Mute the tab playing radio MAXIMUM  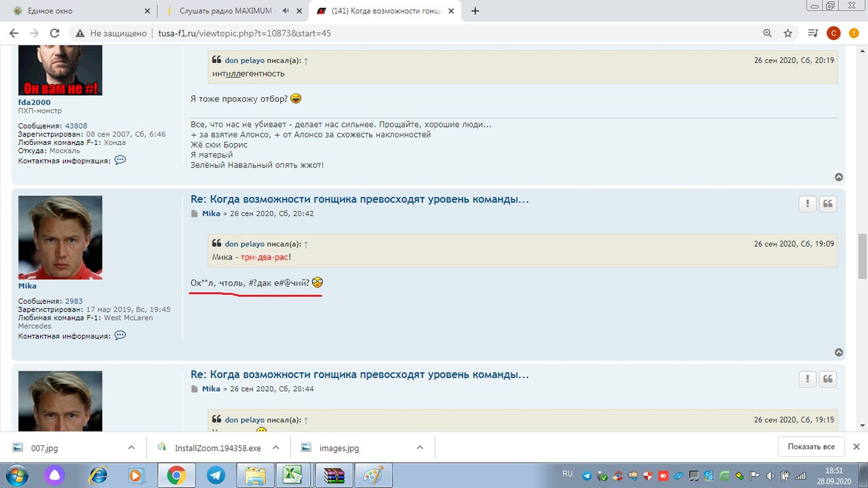(287, 11)
